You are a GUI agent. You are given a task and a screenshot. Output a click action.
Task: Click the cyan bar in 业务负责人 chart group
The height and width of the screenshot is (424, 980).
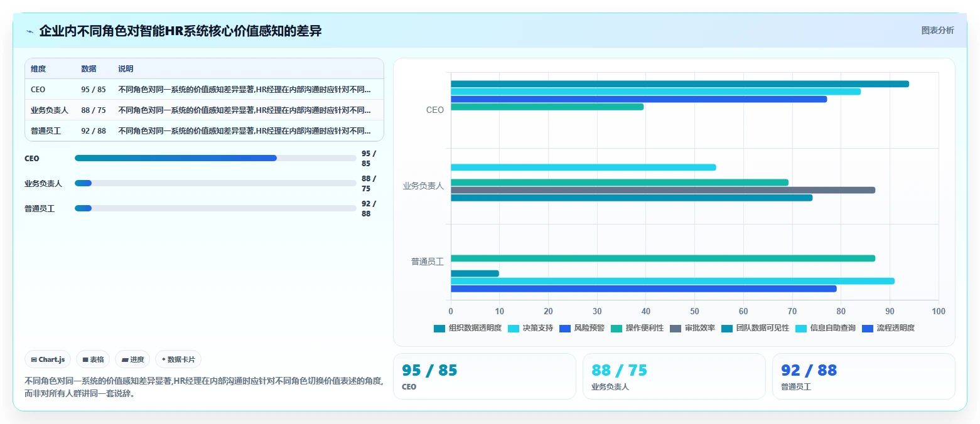(x=583, y=167)
